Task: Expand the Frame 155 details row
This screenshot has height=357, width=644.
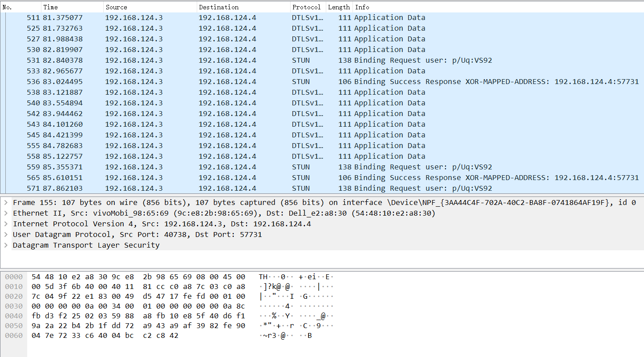Action: pyautogui.click(x=5, y=203)
